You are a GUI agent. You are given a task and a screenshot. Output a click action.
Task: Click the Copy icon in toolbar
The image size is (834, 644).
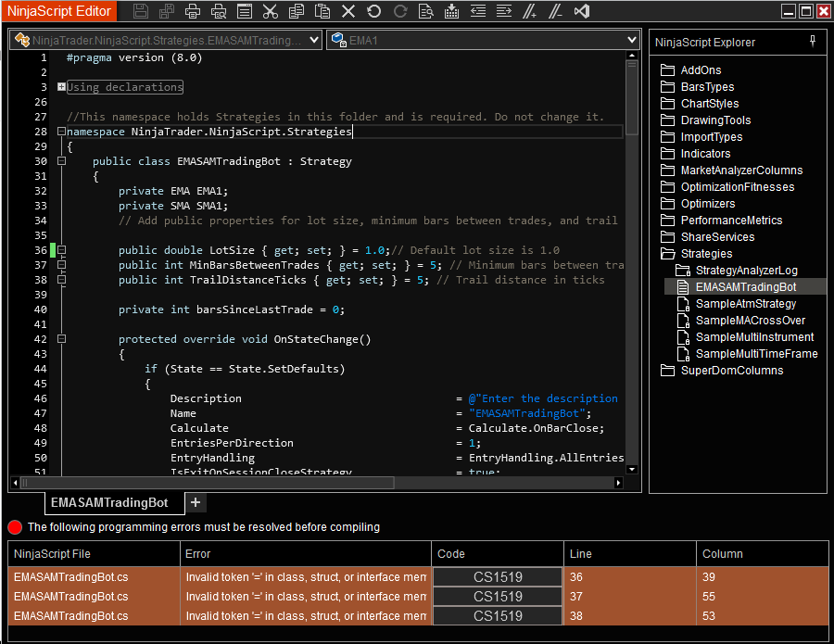pyautogui.click(x=297, y=12)
